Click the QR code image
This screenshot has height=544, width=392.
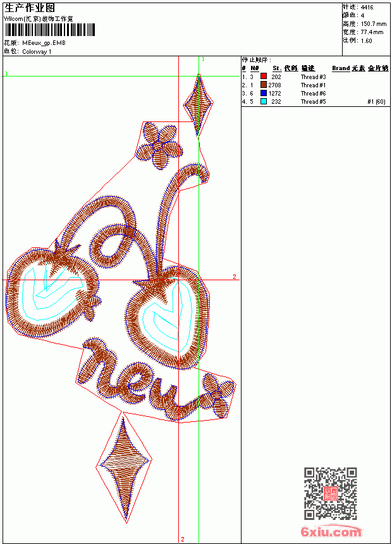331,493
